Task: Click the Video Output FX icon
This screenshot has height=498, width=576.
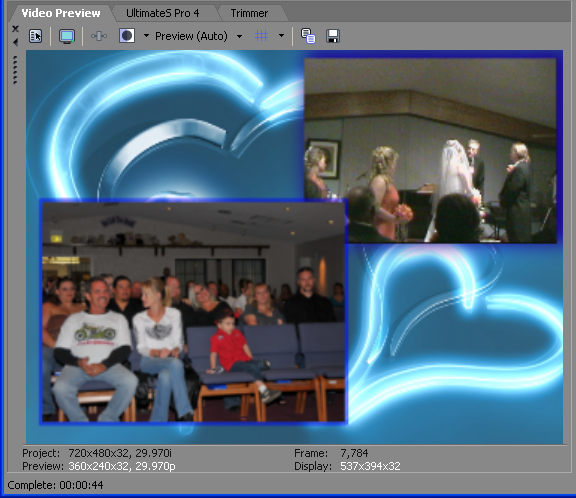Action: coord(99,36)
